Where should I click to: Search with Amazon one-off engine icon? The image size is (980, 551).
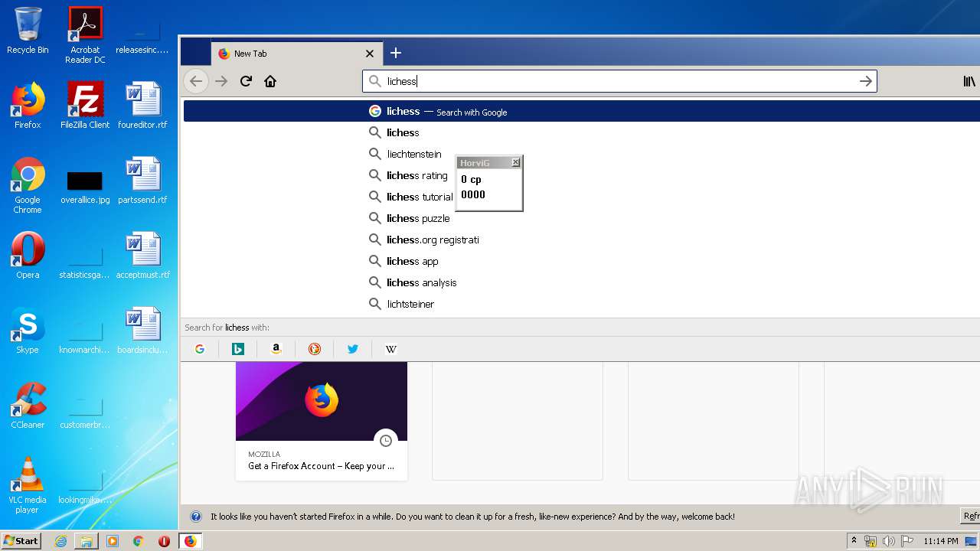[x=276, y=349]
